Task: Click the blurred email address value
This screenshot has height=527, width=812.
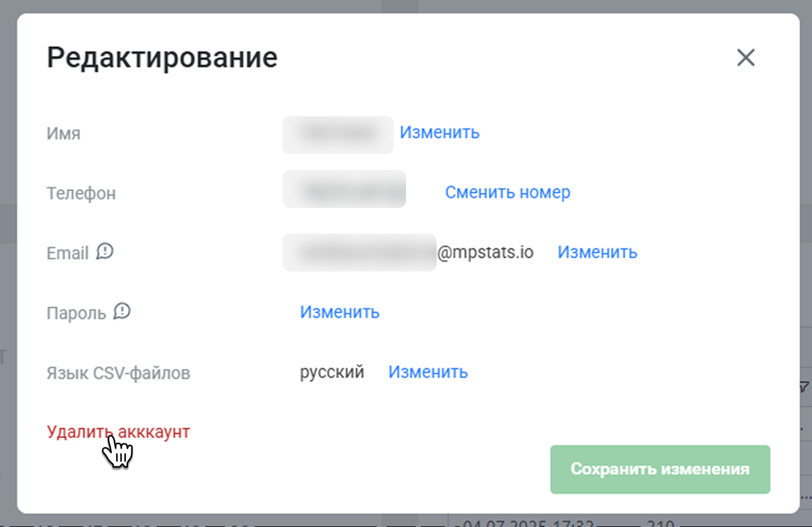Action: click(x=359, y=252)
